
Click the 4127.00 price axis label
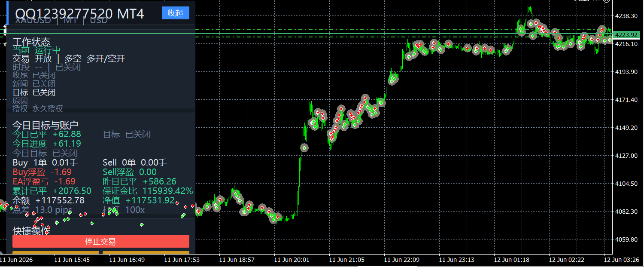626,156
